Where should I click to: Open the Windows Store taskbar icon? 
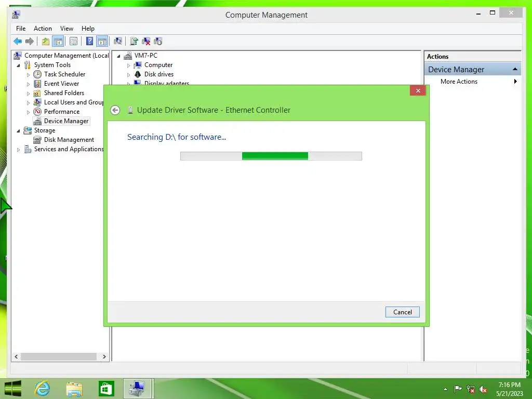tap(106, 389)
